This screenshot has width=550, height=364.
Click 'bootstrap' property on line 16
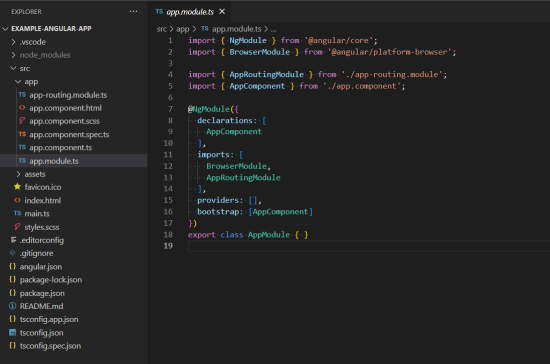(218, 212)
